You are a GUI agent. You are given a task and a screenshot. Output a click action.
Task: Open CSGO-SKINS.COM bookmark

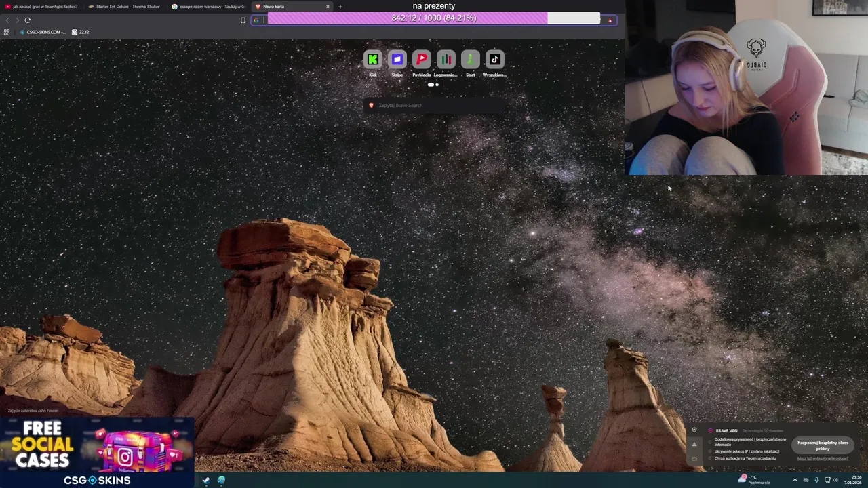point(43,32)
